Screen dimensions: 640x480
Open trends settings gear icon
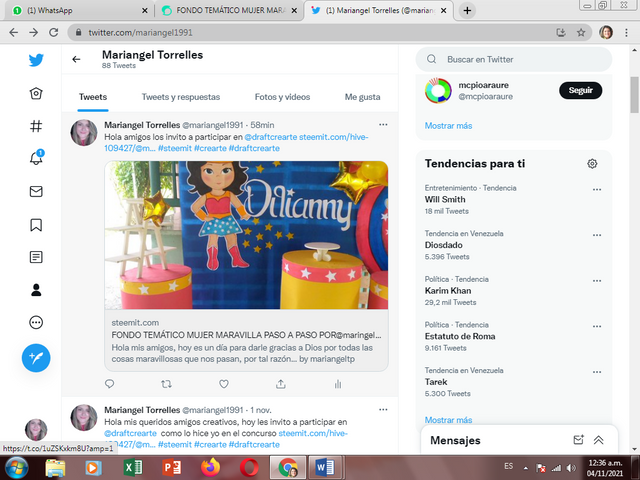(x=592, y=164)
